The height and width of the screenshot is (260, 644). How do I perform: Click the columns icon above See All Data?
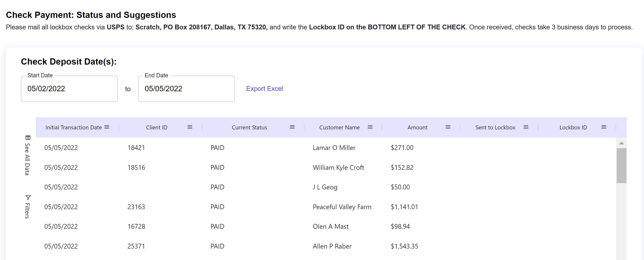click(28, 138)
